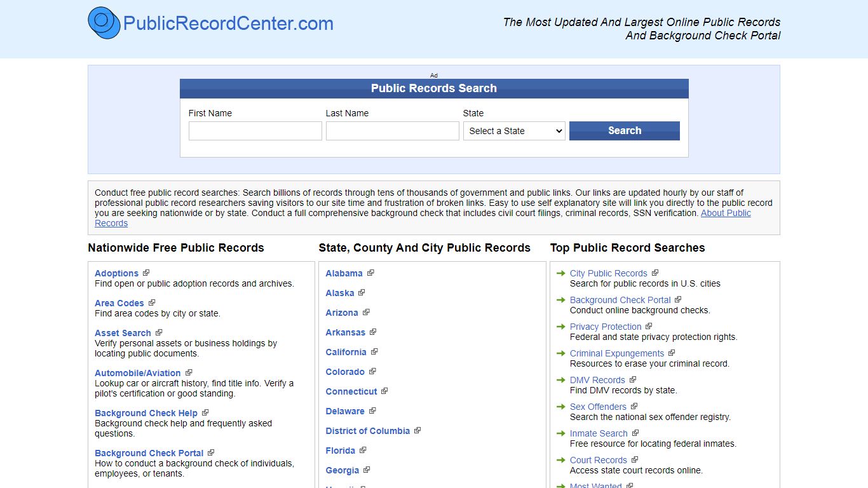This screenshot has height=488, width=868.
Task: Open the Sex Offenders registry link
Action: pos(597,407)
